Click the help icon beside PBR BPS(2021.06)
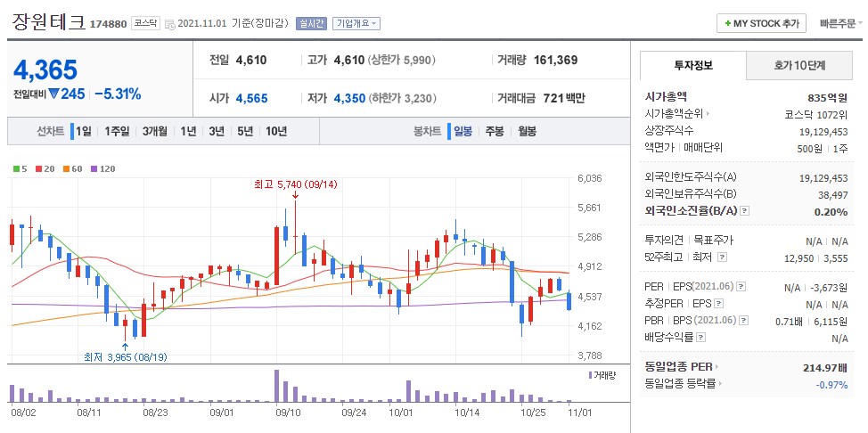868x433 pixels. click(744, 320)
